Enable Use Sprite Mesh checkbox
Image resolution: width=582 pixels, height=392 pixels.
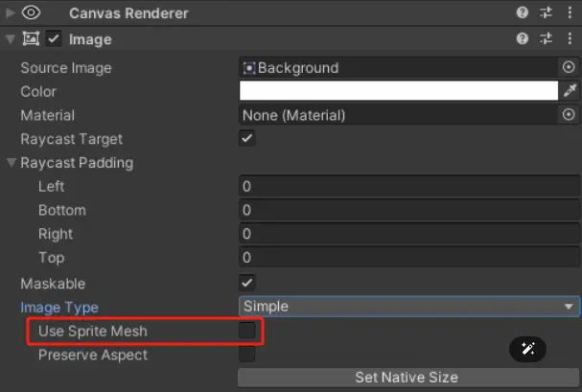(x=247, y=331)
